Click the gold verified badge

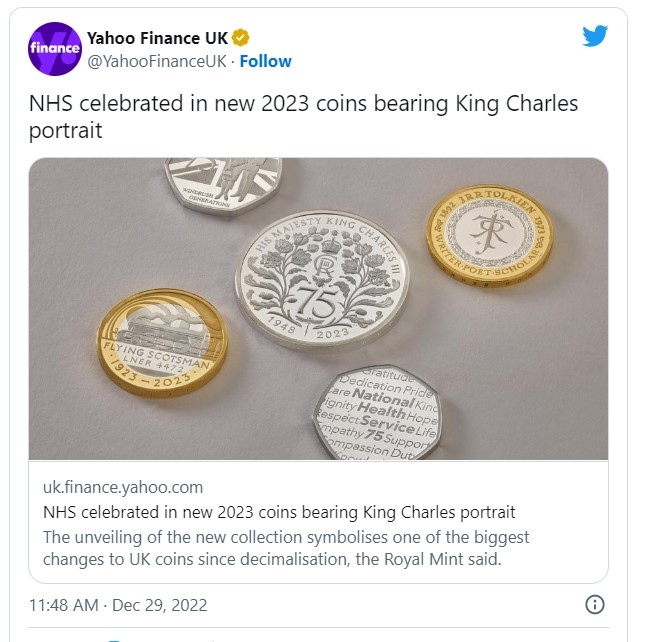(x=241, y=38)
